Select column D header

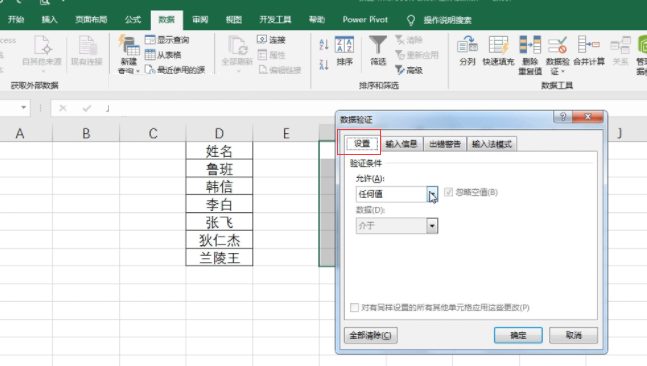(219, 133)
